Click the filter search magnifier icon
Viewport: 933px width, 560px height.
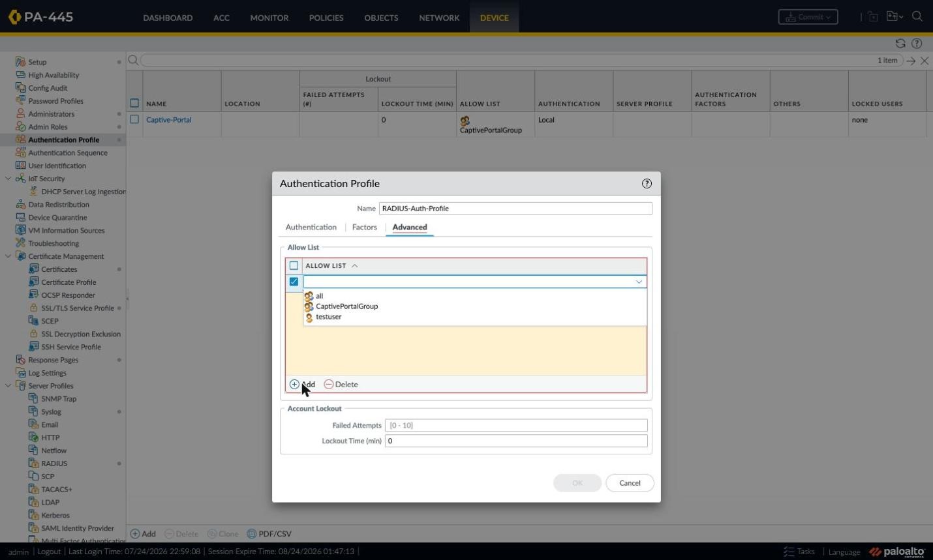133,60
